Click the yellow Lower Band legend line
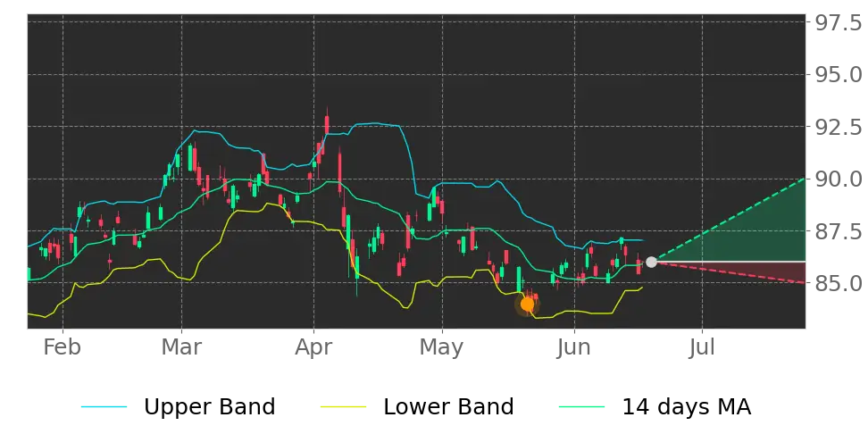The width and height of the screenshot is (868, 434). pyautogui.click(x=343, y=407)
